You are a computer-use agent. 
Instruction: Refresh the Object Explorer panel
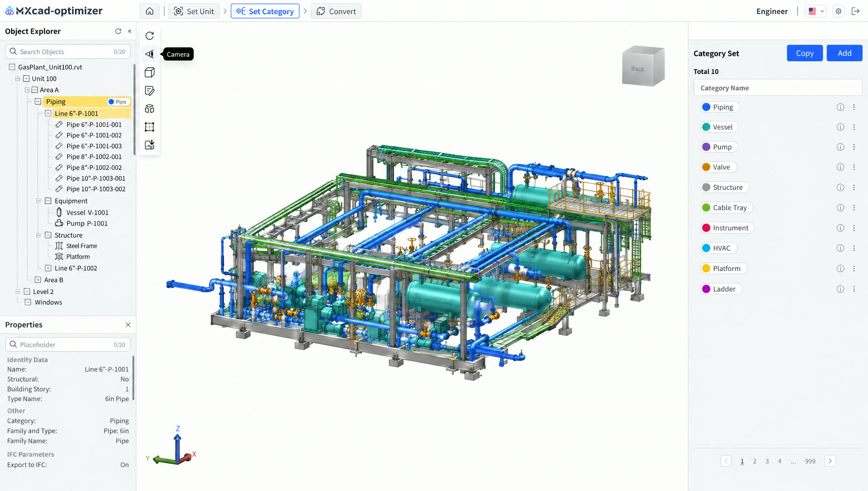[118, 31]
